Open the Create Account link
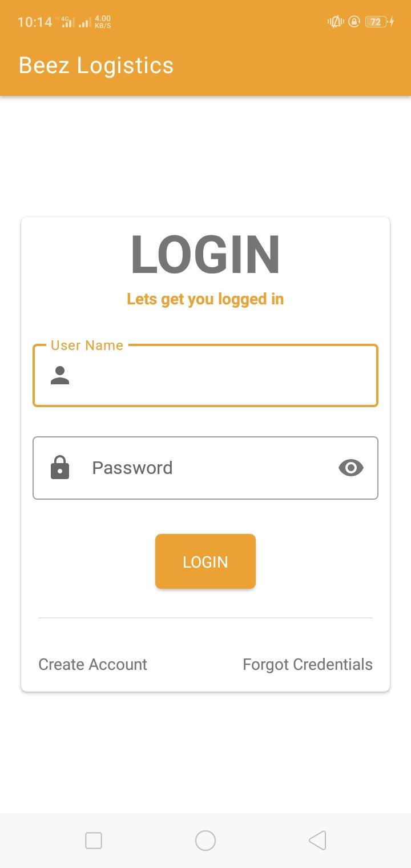Image resolution: width=411 pixels, height=868 pixels. pos(92,664)
